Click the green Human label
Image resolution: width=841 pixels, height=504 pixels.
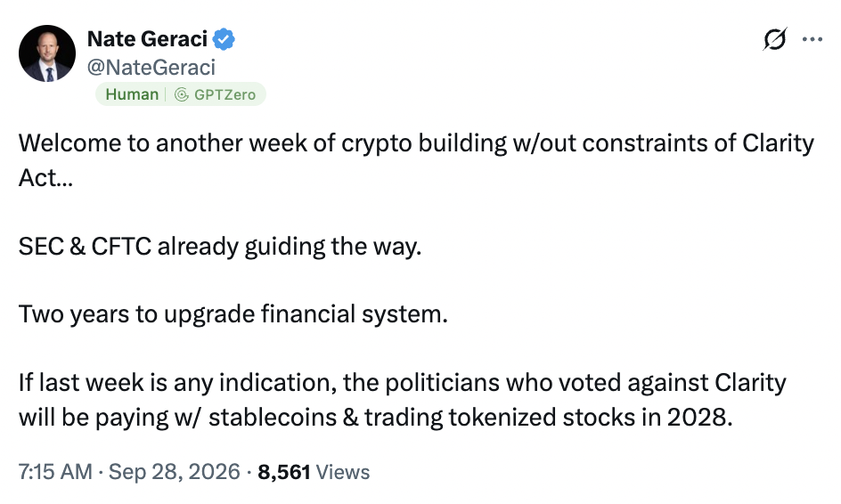(x=132, y=94)
